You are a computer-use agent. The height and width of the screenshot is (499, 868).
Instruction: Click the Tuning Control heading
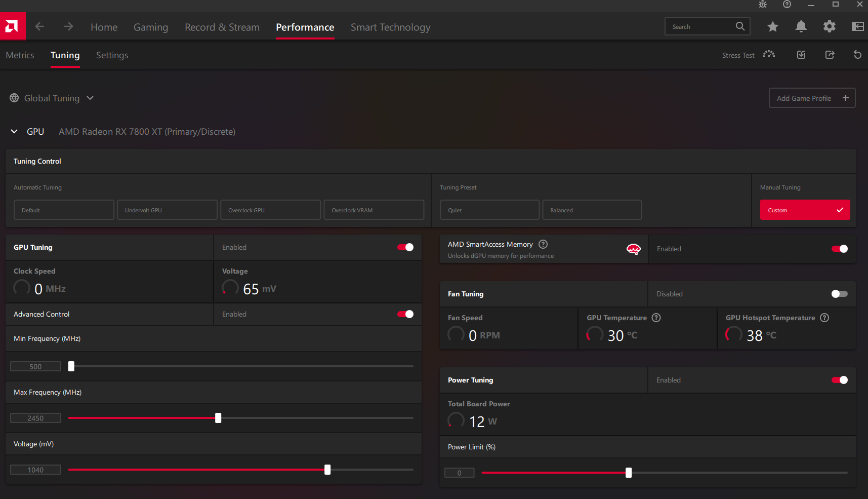pos(37,161)
